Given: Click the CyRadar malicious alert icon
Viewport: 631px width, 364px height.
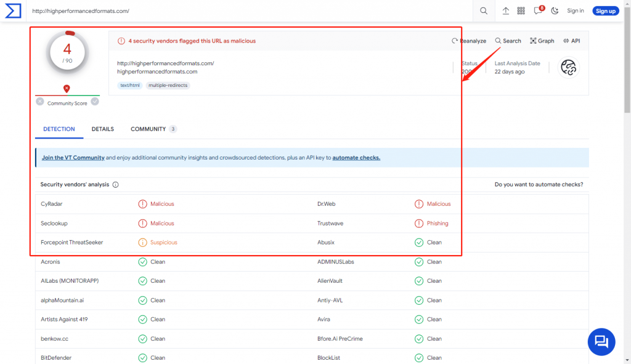Looking at the screenshot, I should (x=142, y=204).
